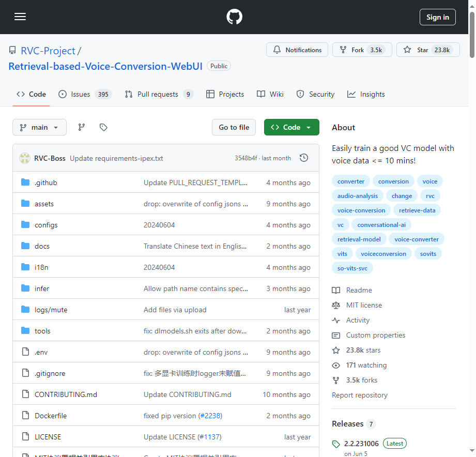Click the Sign in button
The image size is (476, 457).
pos(437,17)
